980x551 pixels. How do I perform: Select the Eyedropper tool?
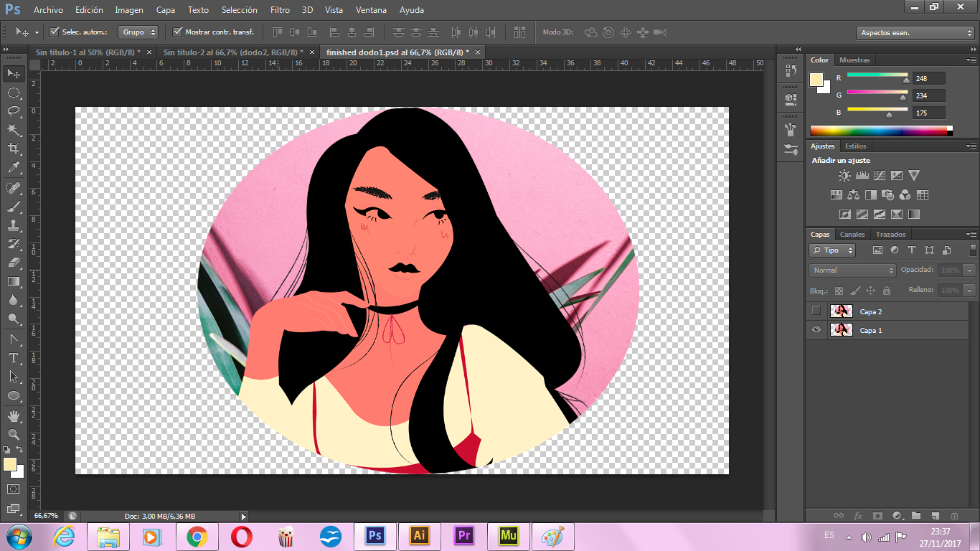(x=14, y=168)
